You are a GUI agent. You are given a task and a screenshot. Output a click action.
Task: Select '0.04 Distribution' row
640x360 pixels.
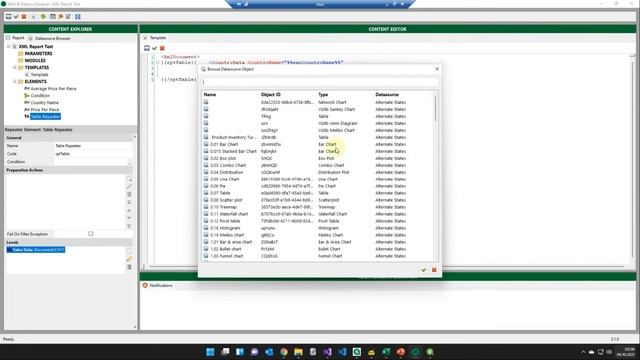coord(318,172)
